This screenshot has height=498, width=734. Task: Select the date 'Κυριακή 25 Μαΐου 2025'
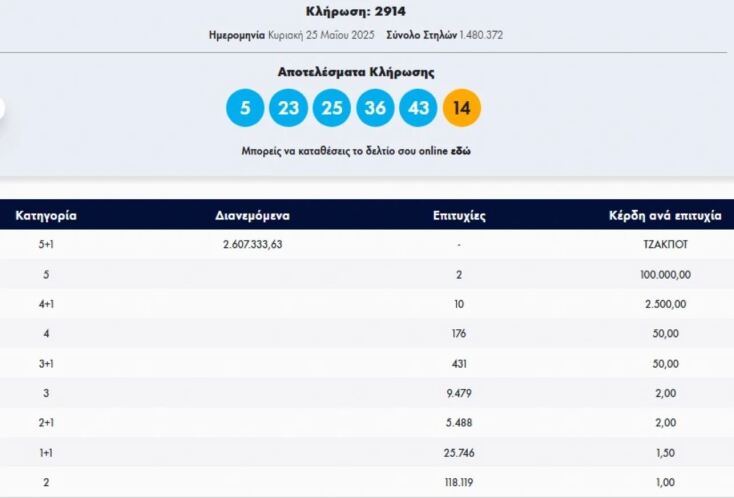325,35
